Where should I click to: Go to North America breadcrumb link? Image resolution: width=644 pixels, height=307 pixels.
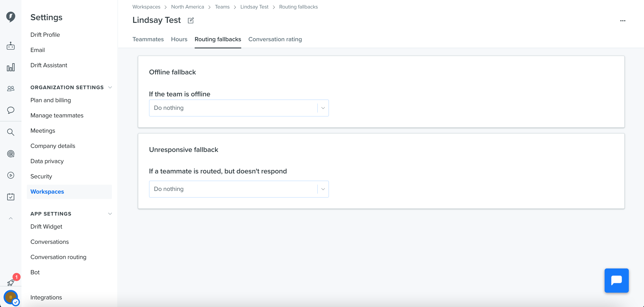tap(188, 7)
